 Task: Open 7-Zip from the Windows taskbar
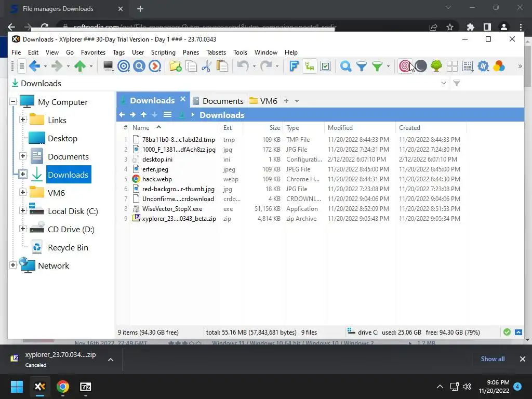[x=86, y=387]
